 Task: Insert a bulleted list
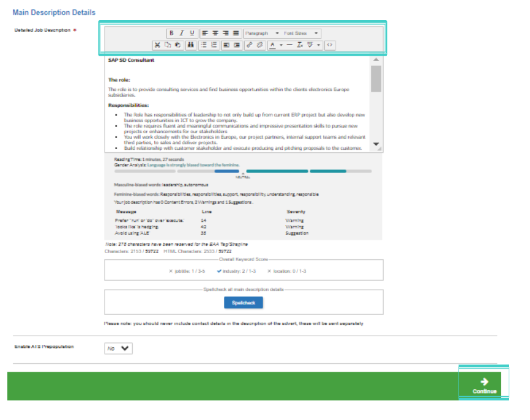(x=204, y=45)
